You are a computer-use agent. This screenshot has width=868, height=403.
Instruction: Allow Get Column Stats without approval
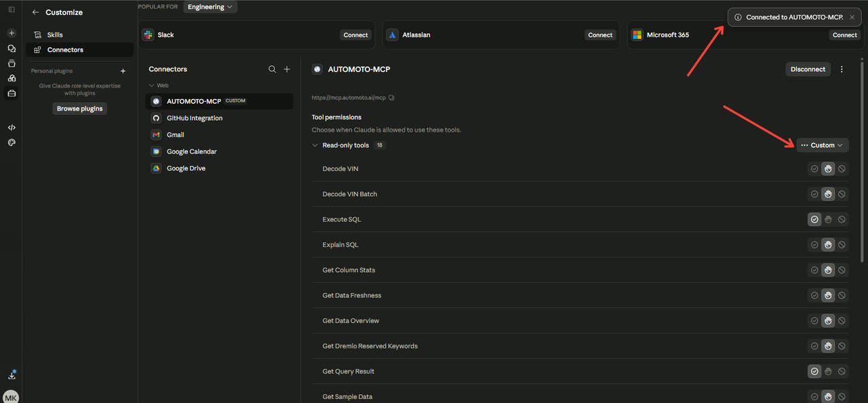(x=814, y=270)
